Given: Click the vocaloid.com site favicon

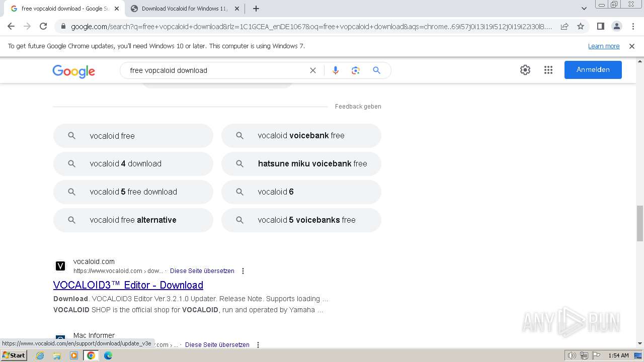Looking at the screenshot, I should tap(60, 266).
